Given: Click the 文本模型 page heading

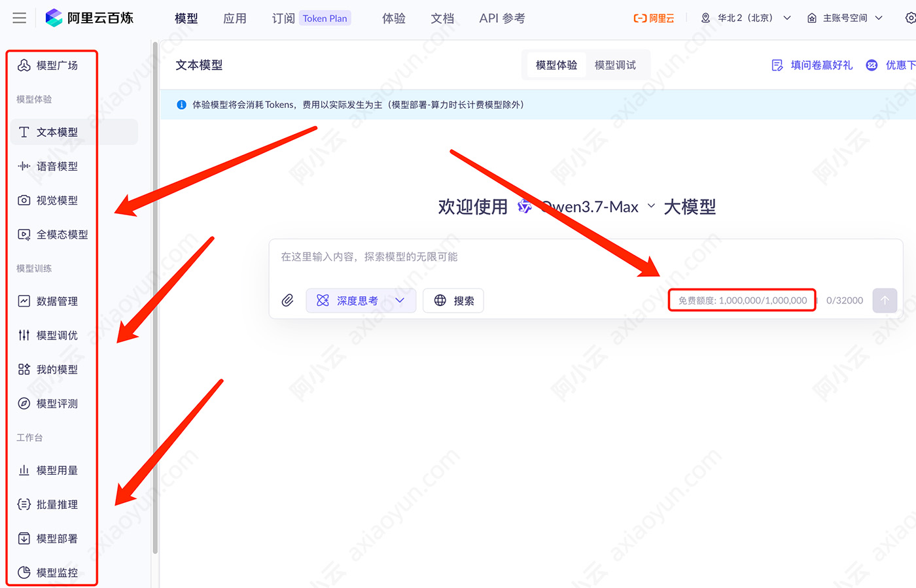Looking at the screenshot, I should [x=199, y=65].
